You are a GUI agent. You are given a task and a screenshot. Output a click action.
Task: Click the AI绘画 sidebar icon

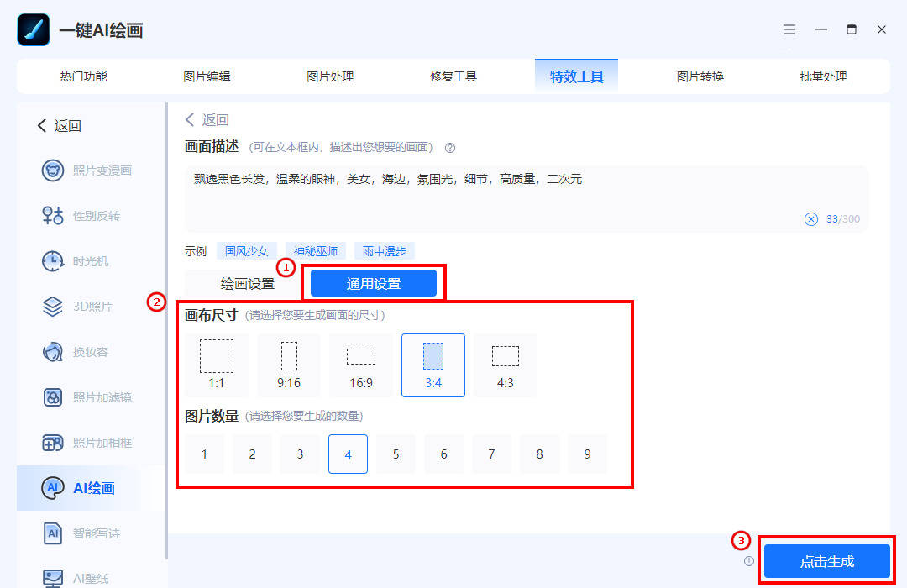pos(53,488)
